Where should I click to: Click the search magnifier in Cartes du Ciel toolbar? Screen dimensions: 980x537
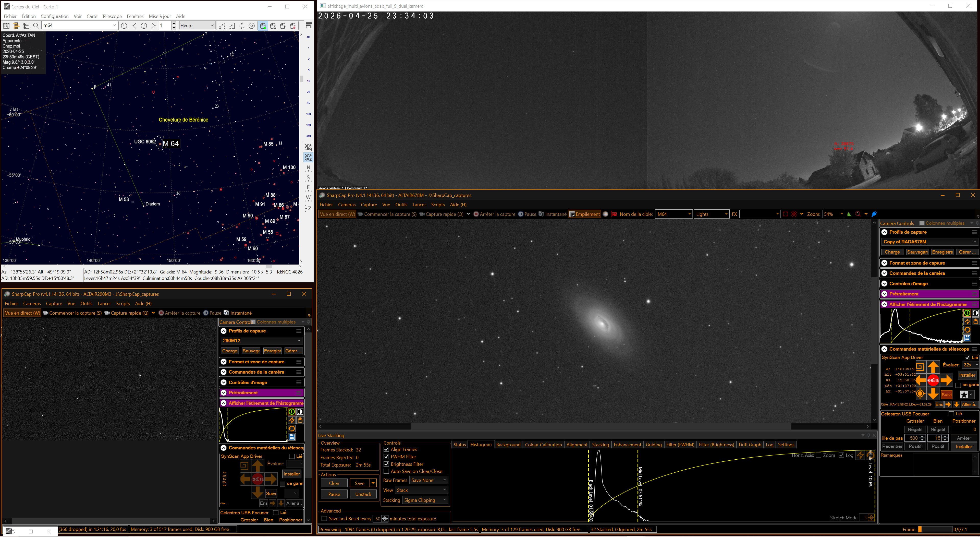click(36, 26)
